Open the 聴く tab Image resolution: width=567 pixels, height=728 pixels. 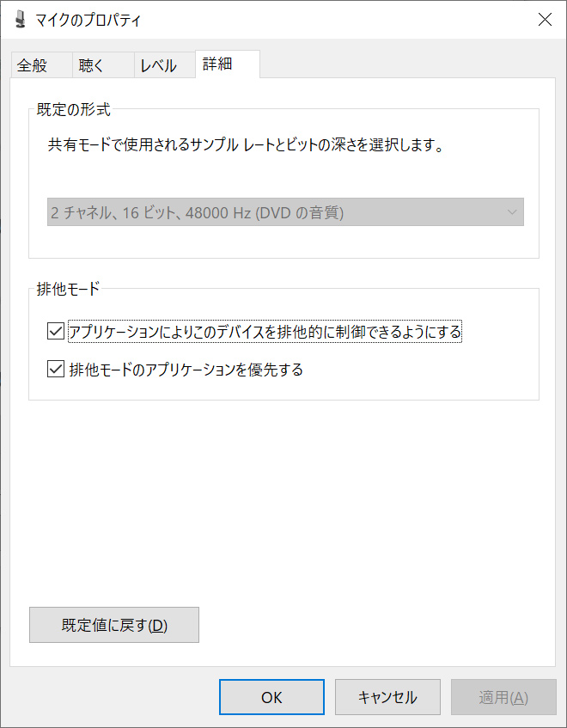[x=91, y=65]
